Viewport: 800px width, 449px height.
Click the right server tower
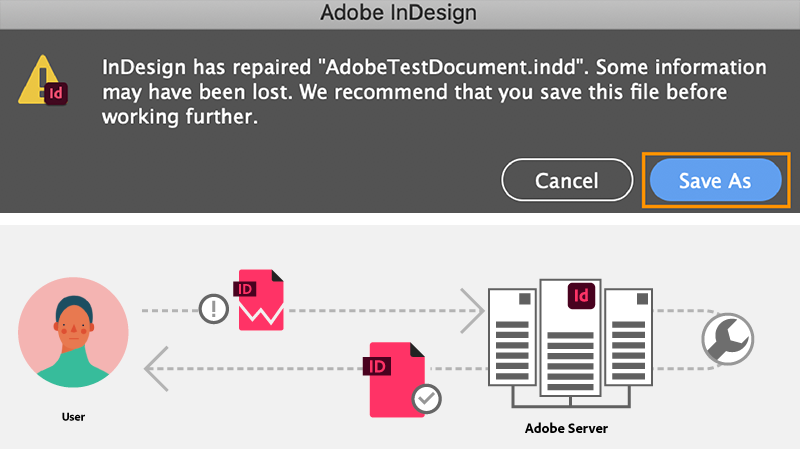(x=628, y=337)
